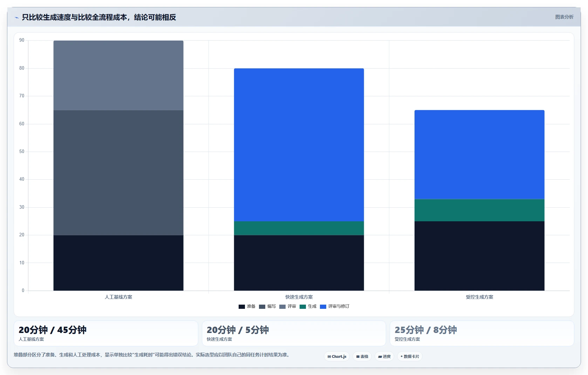Select the green 生成 segment of 快速生成方案 bar

coord(299,228)
